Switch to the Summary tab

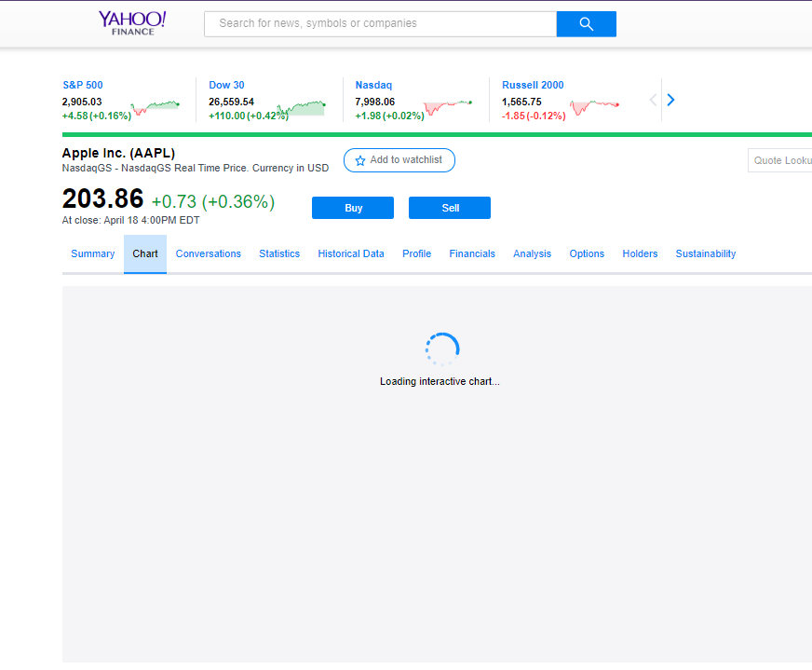point(92,253)
